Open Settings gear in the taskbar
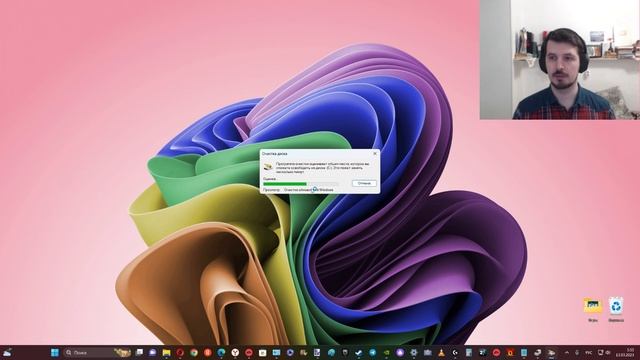Screen dimensions: 640x360 [413, 353]
